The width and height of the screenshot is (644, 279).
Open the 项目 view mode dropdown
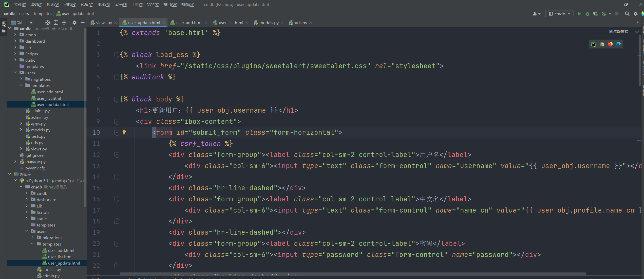31,23
